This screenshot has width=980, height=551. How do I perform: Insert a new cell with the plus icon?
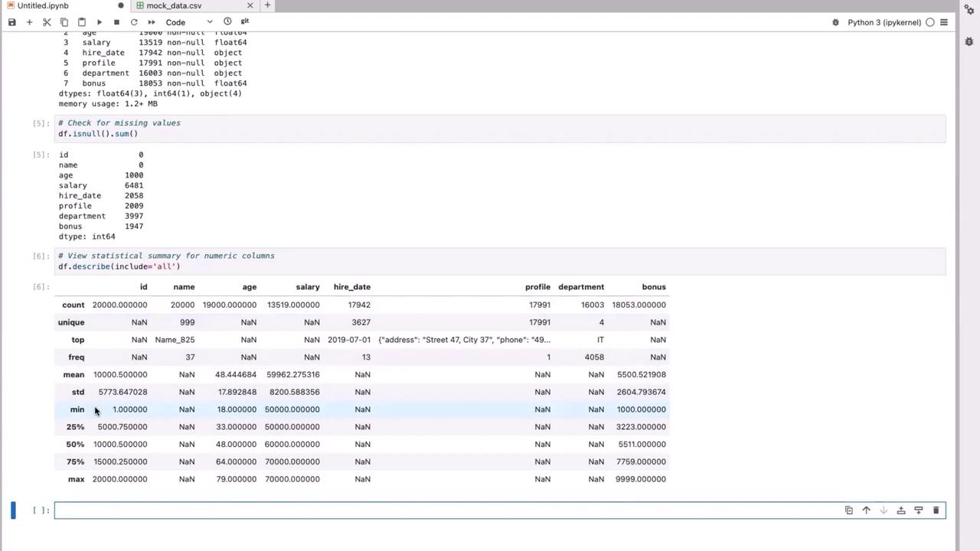pos(29,22)
